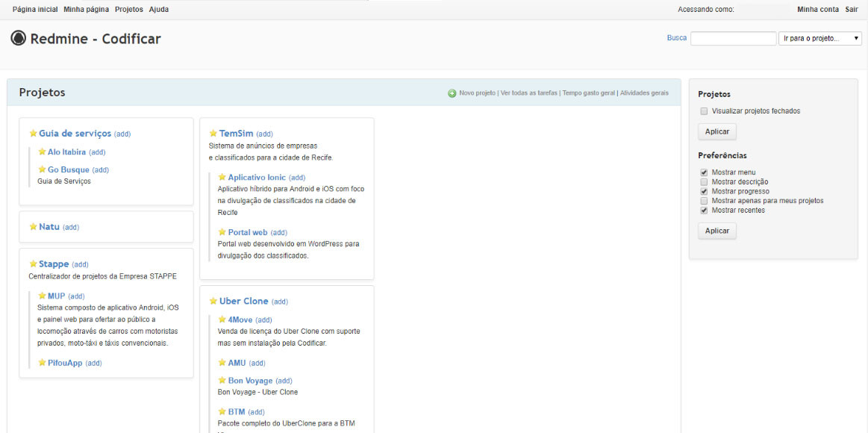The height and width of the screenshot is (433, 868).
Task: Open the Alo Itabira subproject
Action: pos(67,152)
